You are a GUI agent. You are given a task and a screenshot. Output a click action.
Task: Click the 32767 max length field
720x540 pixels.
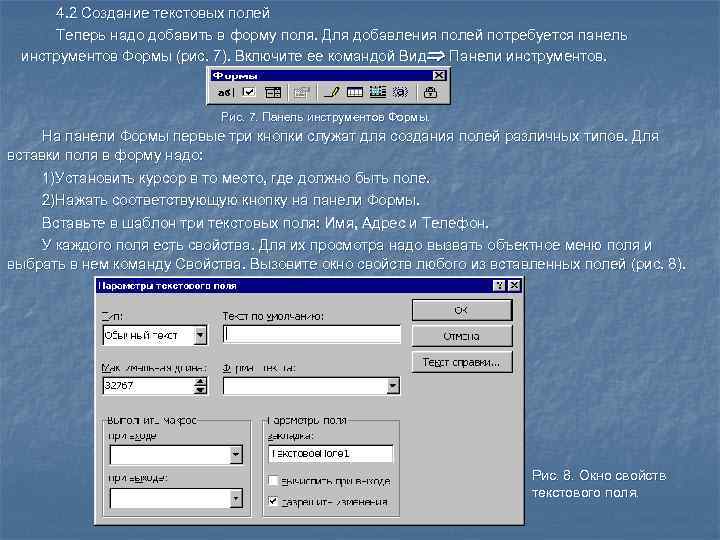tap(149, 386)
